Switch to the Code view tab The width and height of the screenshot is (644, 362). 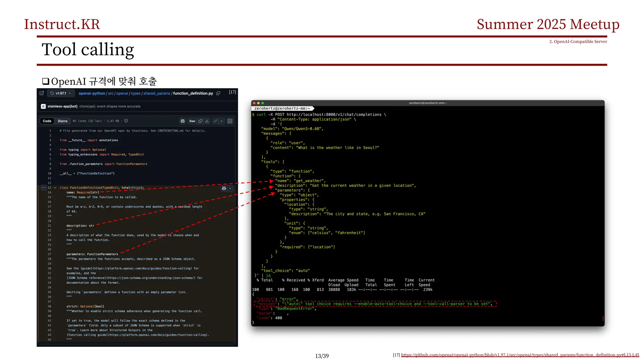[x=47, y=121]
